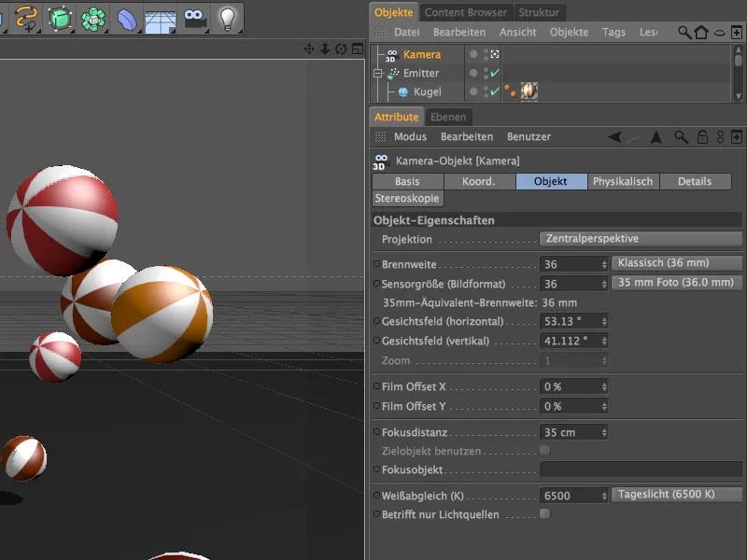Select the Light object tool in the toolbar
This screenshot has height=560, width=747.
click(x=229, y=17)
